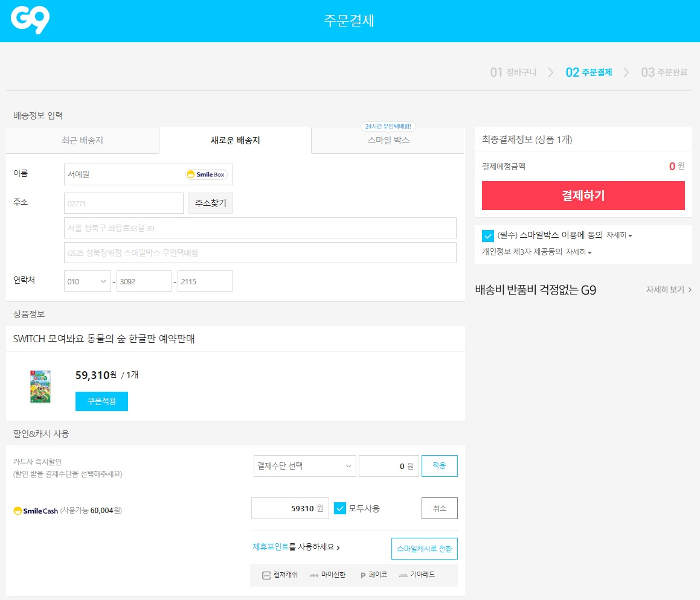Focus phone middle number field 3092
700x600 pixels.
tap(144, 281)
